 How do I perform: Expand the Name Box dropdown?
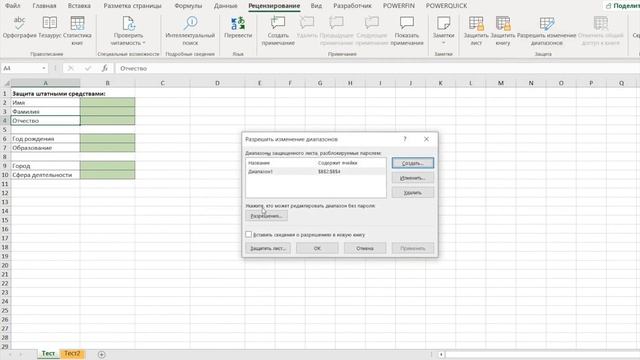coord(44,68)
